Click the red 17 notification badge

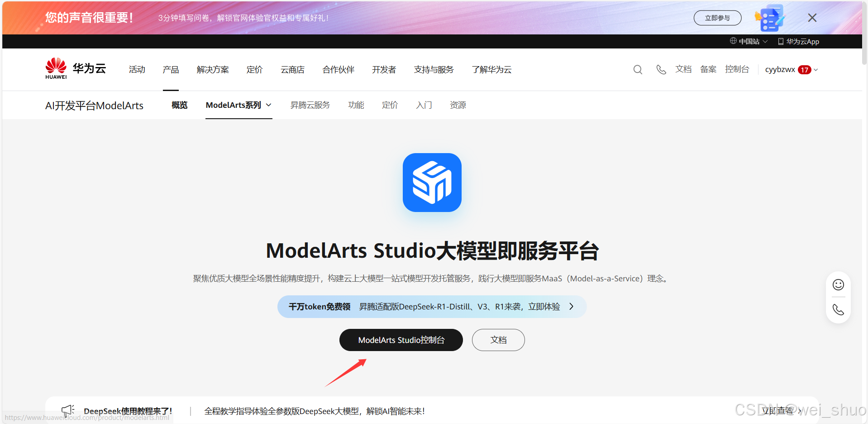pos(804,70)
